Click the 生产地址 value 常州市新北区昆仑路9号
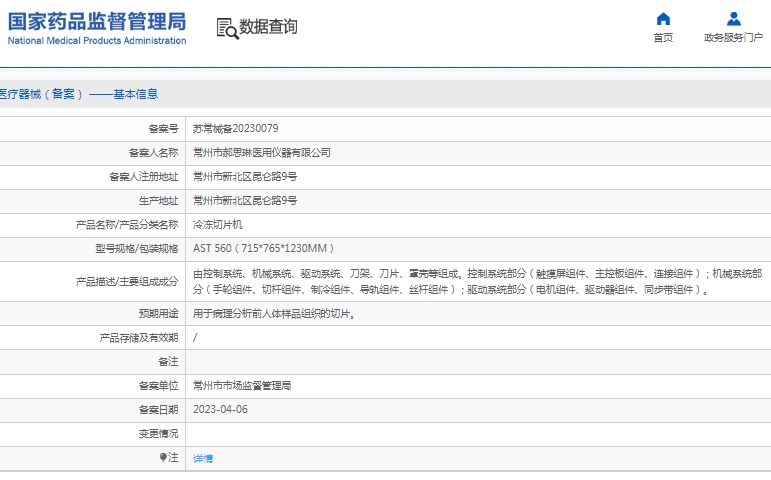771x480 pixels. point(245,201)
